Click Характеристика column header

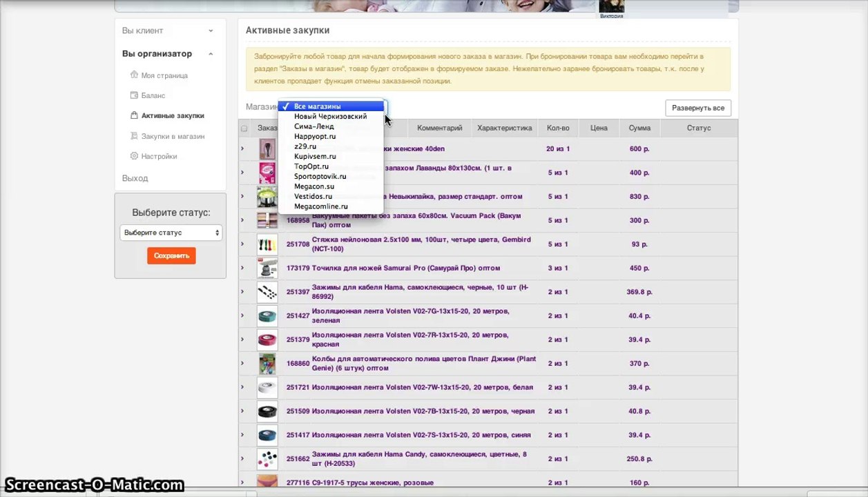pos(505,128)
